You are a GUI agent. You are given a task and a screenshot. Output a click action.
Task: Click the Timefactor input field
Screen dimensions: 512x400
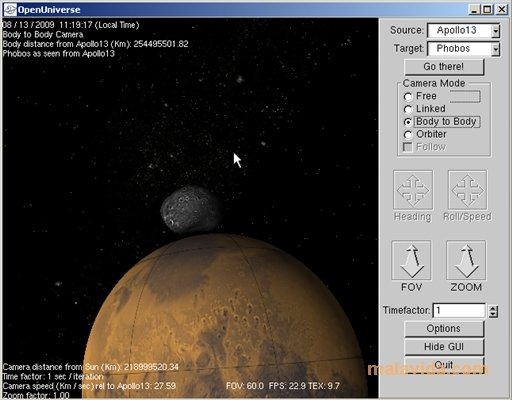tap(459, 310)
